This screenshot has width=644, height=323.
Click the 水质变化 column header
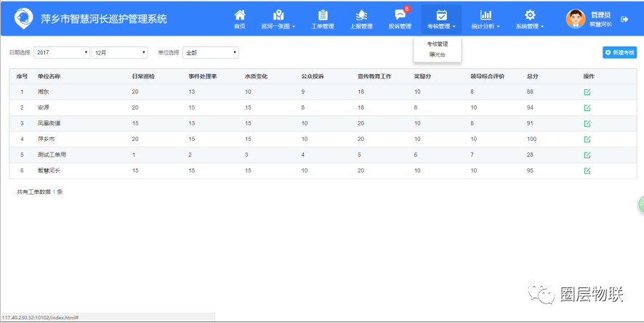256,76
